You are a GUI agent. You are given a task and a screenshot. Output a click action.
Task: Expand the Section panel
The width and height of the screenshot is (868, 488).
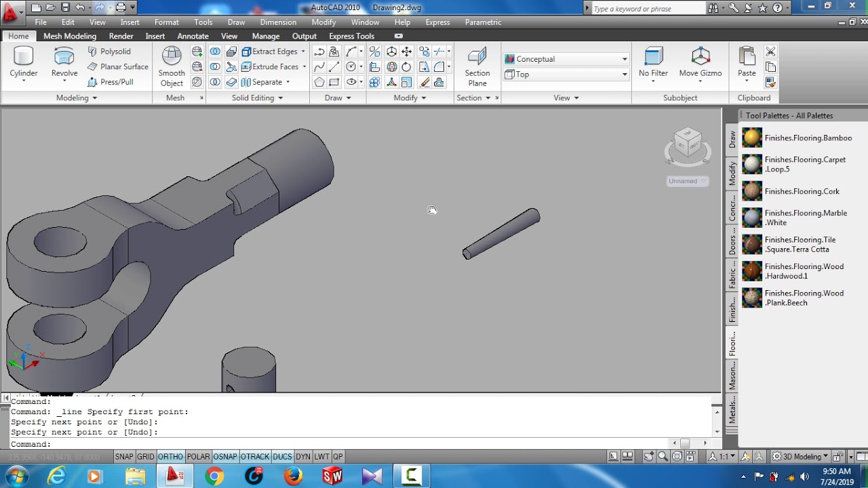coord(473,98)
